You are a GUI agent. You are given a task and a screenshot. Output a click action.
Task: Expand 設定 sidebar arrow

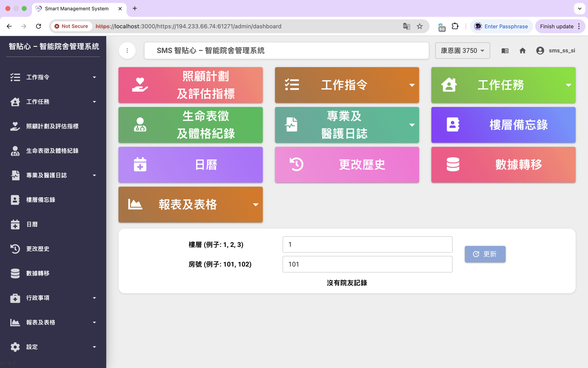[x=94, y=347]
